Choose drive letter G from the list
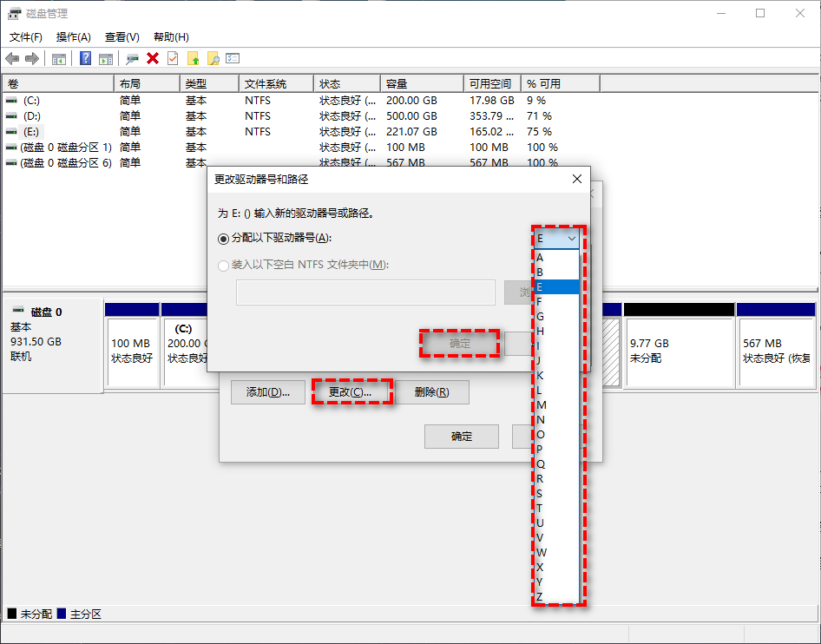Screen dimensions: 821x644 click(x=556, y=316)
